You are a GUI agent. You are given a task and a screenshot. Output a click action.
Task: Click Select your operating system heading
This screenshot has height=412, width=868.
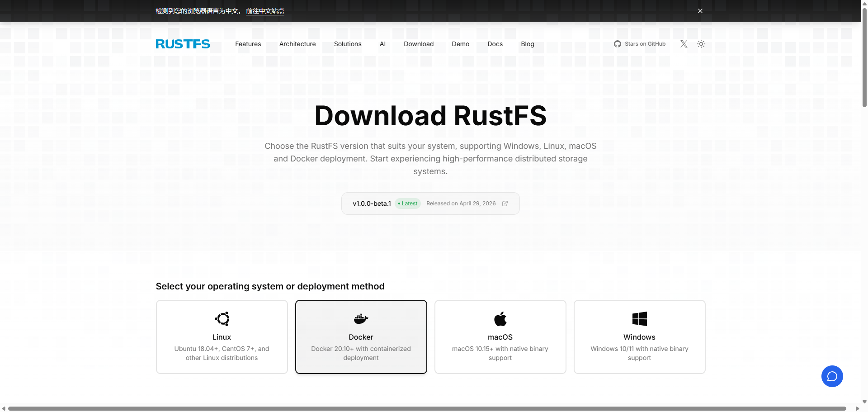[270, 286]
